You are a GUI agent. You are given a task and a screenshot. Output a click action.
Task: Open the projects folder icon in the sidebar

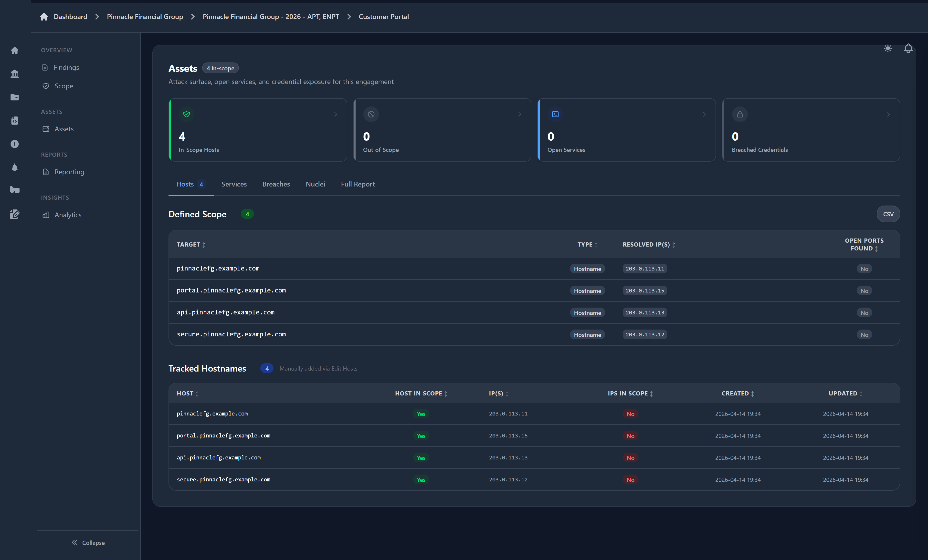coord(14,97)
